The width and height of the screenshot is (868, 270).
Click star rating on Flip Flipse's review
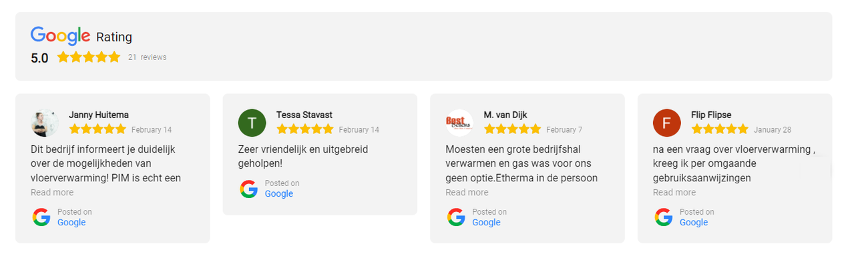pos(720,129)
